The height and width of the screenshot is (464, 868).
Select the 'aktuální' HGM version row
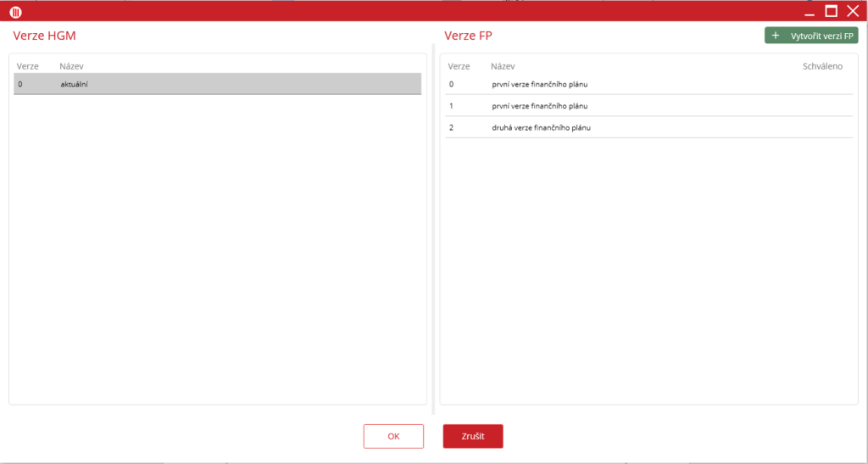click(x=217, y=84)
